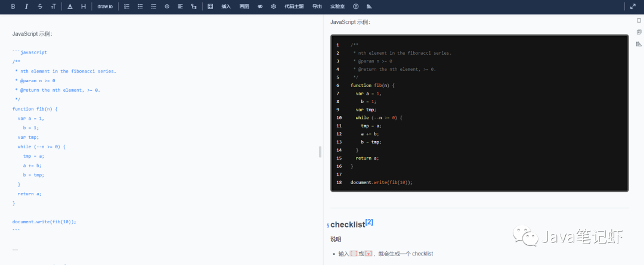Screen dimensions: 644x265
Task: Click the ruler-and-triangle icon in preview sidebar
Action: pyautogui.click(x=639, y=44)
